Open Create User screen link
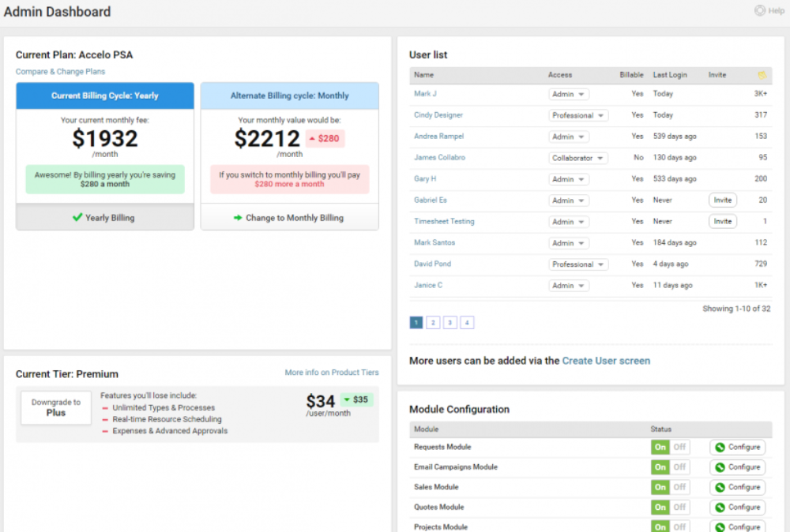The image size is (790, 532). click(x=606, y=361)
